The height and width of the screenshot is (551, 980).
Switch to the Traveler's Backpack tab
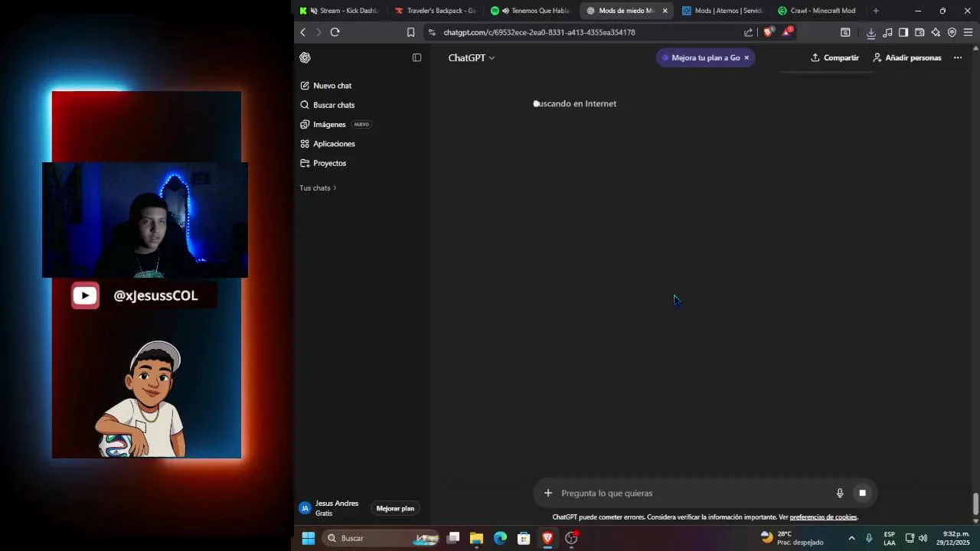pos(435,11)
